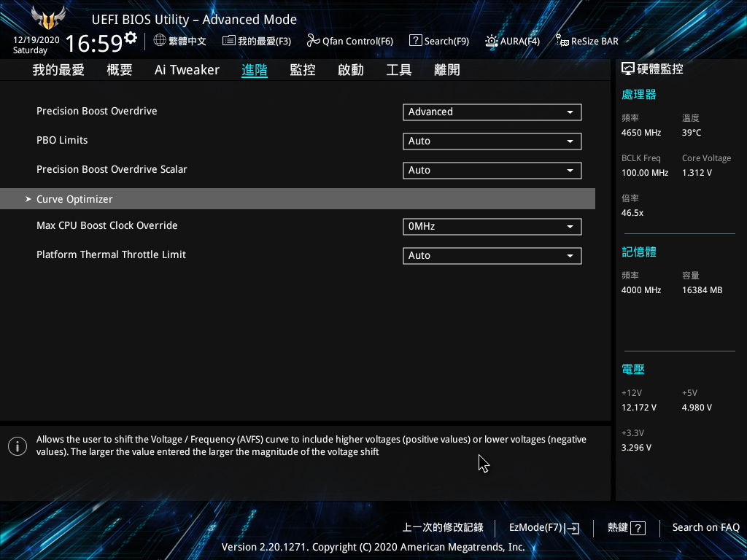Screen dimensions: 747x560
Task: Switch to the 我的最愛 tab
Action: [x=58, y=70]
